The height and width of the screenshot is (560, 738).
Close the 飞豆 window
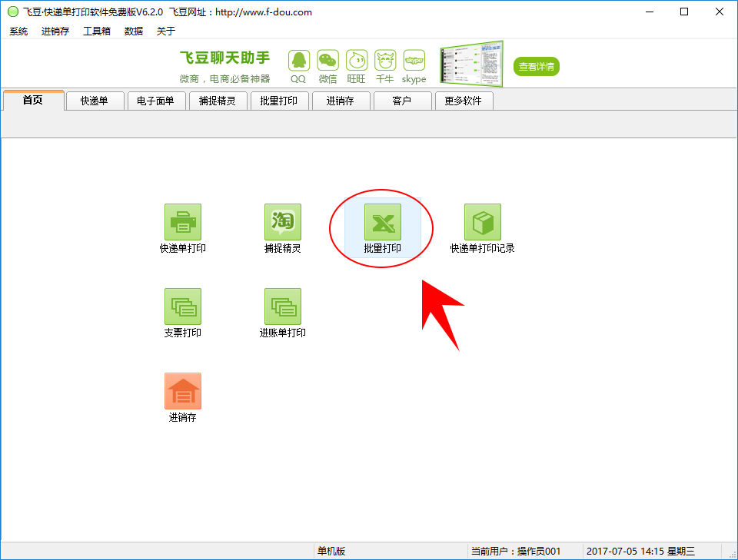click(720, 12)
